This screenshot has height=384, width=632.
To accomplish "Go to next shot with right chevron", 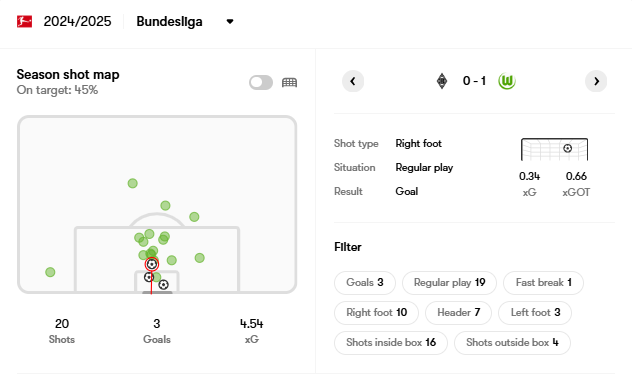I will [x=596, y=81].
